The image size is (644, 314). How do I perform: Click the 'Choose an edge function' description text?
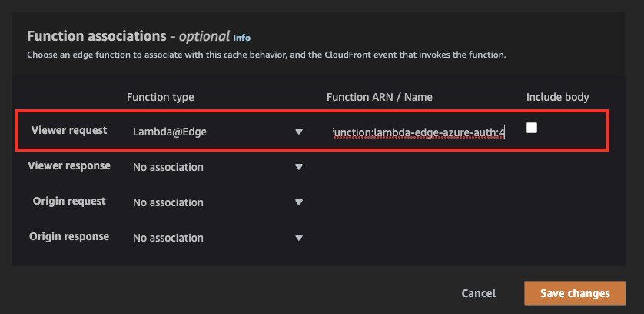click(267, 55)
